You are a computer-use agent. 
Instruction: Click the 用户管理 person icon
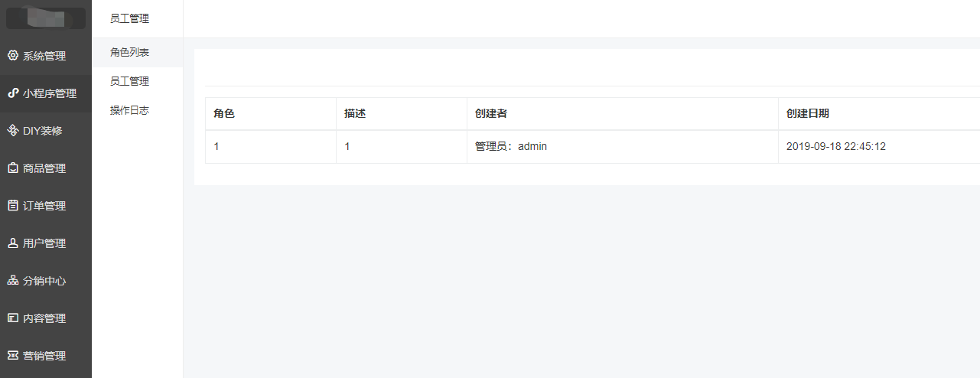[x=12, y=243]
